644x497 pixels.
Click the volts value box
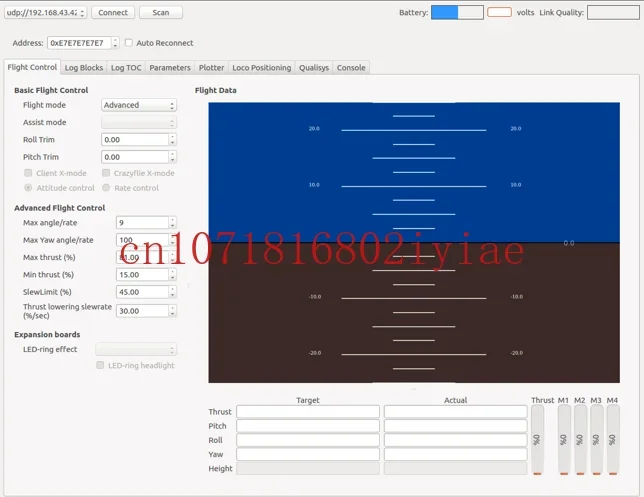pos(499,12)
